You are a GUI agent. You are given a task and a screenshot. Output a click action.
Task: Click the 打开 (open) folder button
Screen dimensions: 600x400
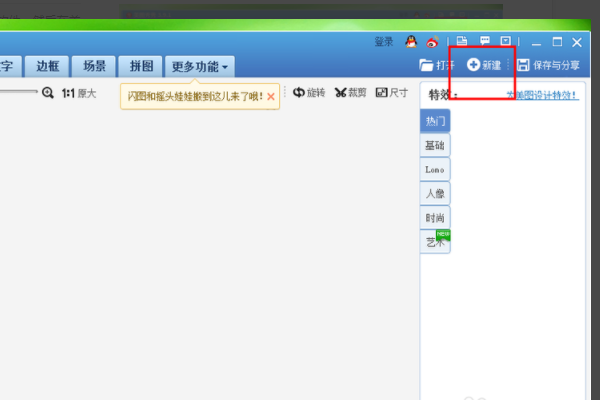[x=436, y=65]
